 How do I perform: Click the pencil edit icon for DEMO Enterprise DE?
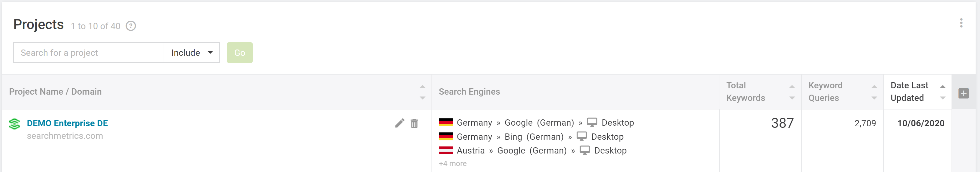tap(400, 123)
